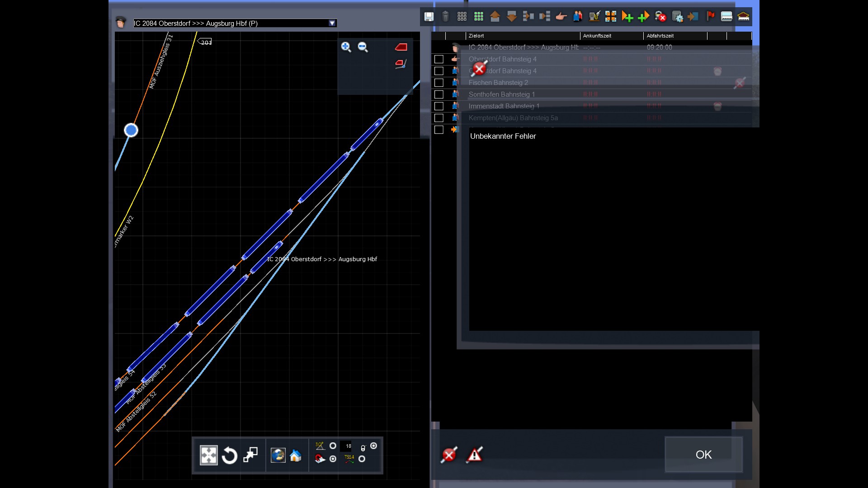Click the rotate tool in bottom toolbar
This screenshot has height=488, width=868.
(x=230, y=455)
